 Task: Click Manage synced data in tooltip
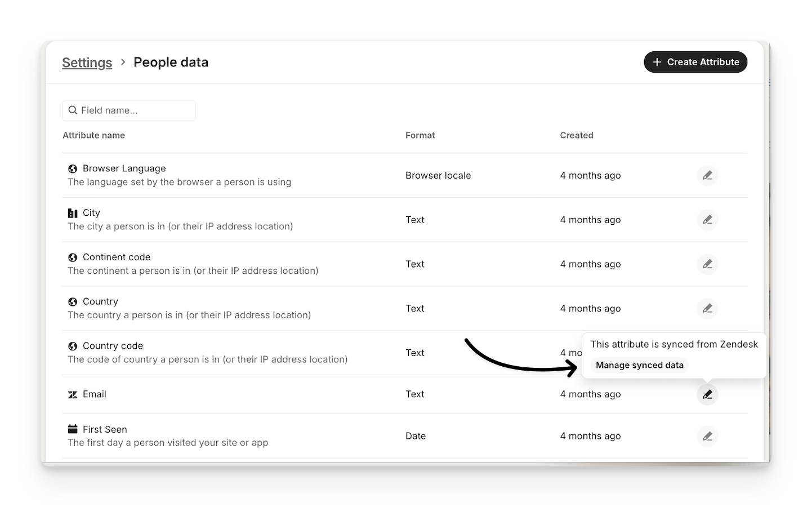[x=639, y=365]
